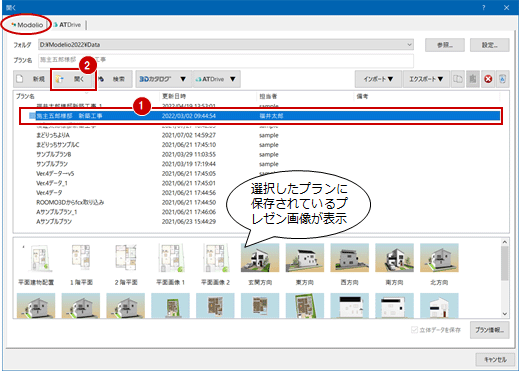The width and height of the screenshot is (519, 371).
Task: Click the 参照 browse button
Action: click(x=444, y=45)
